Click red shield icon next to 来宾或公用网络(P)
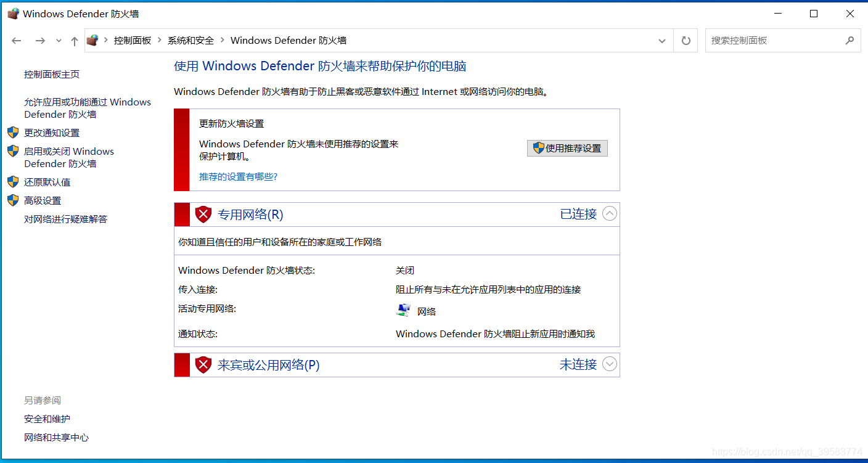Screen dimensions: 868x463 pyautogui.click(x=203, y=365)
